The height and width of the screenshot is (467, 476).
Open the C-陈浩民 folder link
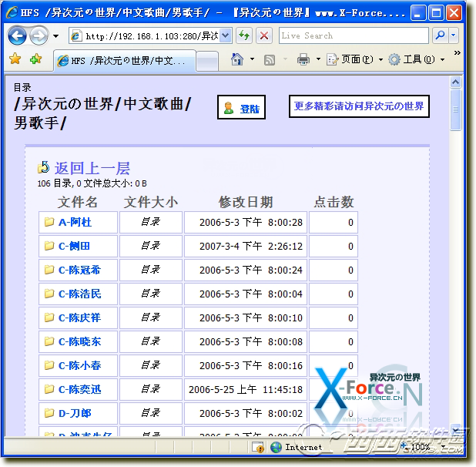(79, 294)
